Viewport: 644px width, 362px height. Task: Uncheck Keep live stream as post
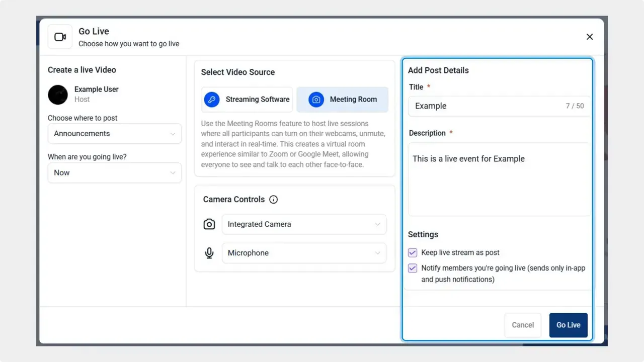[x=413, y=252]
